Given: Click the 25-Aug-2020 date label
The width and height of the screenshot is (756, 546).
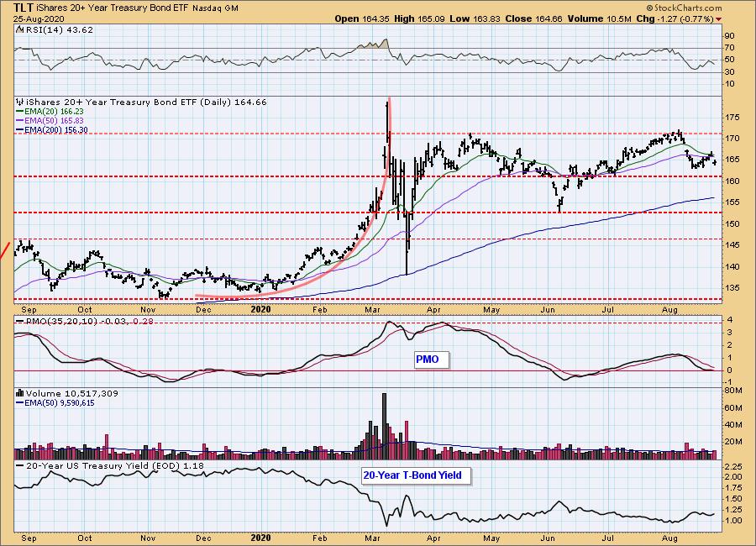Looking at the screenshot, I should click(x=38, y=18).
